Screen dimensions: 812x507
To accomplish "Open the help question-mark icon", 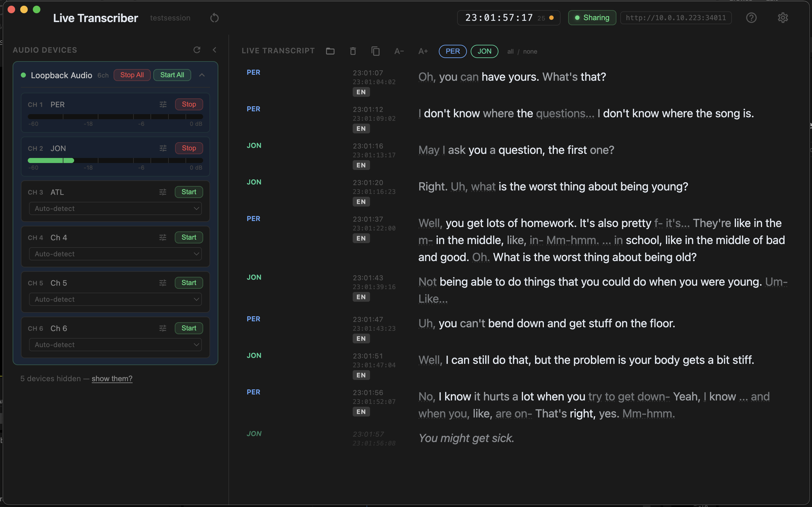I will 751,18.
